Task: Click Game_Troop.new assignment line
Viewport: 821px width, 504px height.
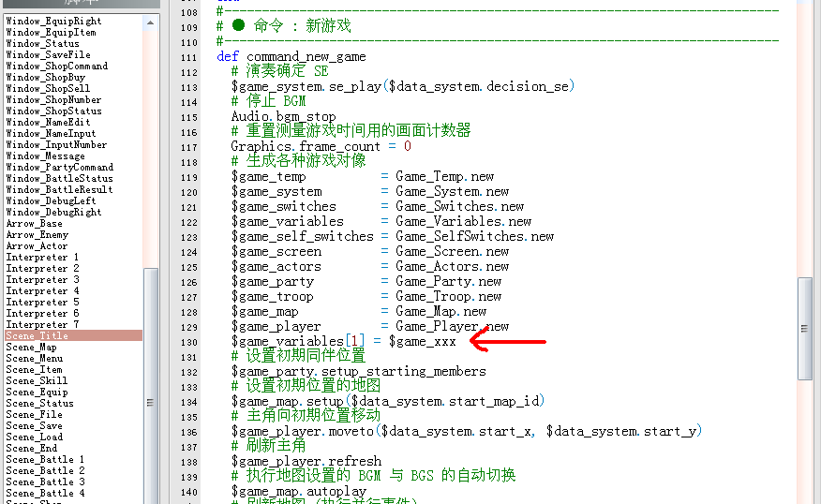Action: click(366, 297)
